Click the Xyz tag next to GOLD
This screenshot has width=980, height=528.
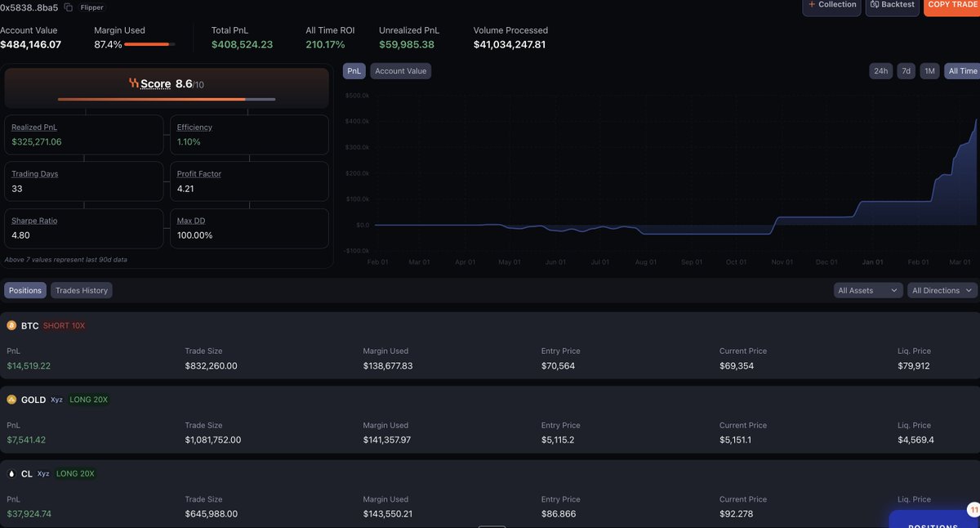pos(55,400)
